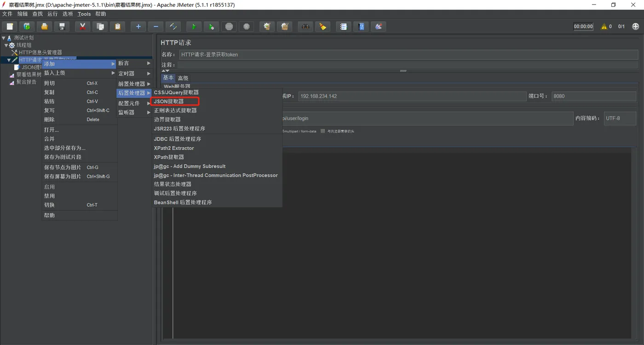Click the rightmost toolbar plugin icon
Viewport: 644px width, 345px height.
379,27
